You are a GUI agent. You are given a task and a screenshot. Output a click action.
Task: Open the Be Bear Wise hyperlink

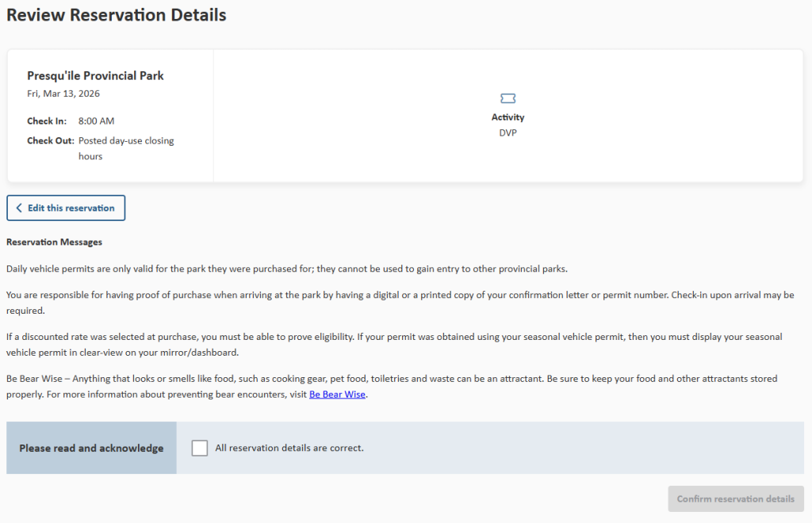click(x=337, y=395)
